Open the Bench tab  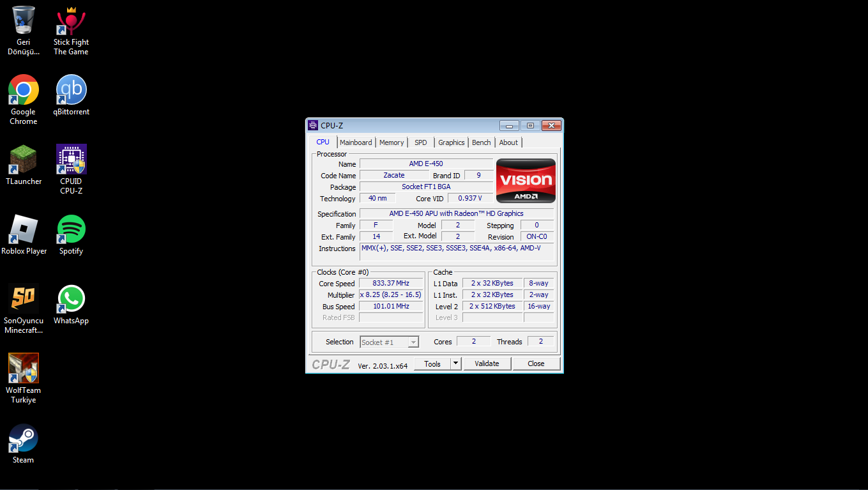(x=482, y=142)
